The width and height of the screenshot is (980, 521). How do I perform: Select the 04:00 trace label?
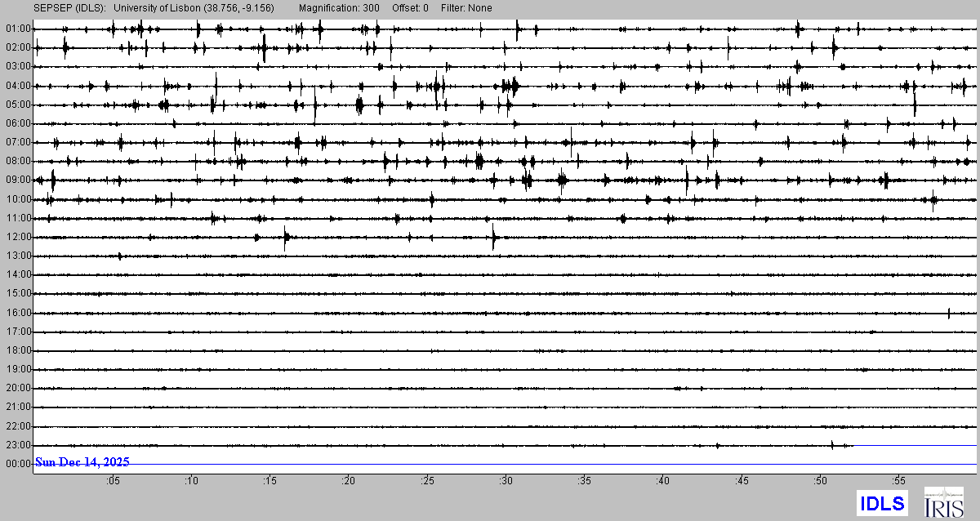tap(18, 86)
